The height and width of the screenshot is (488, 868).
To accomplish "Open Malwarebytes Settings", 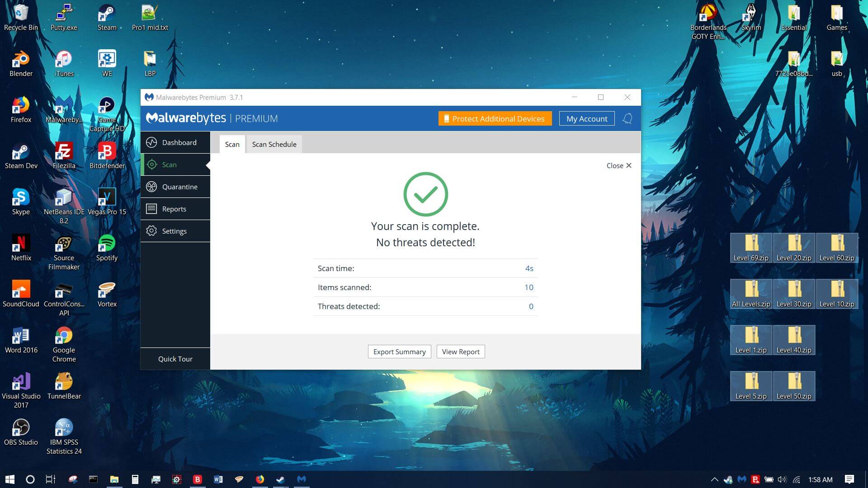I will point(175,231).
